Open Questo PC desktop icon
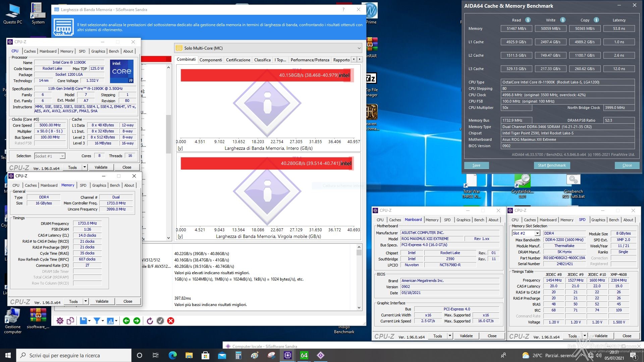Image resolution: width=644 pixels, height=362 pixels. (x=13, y=14)
